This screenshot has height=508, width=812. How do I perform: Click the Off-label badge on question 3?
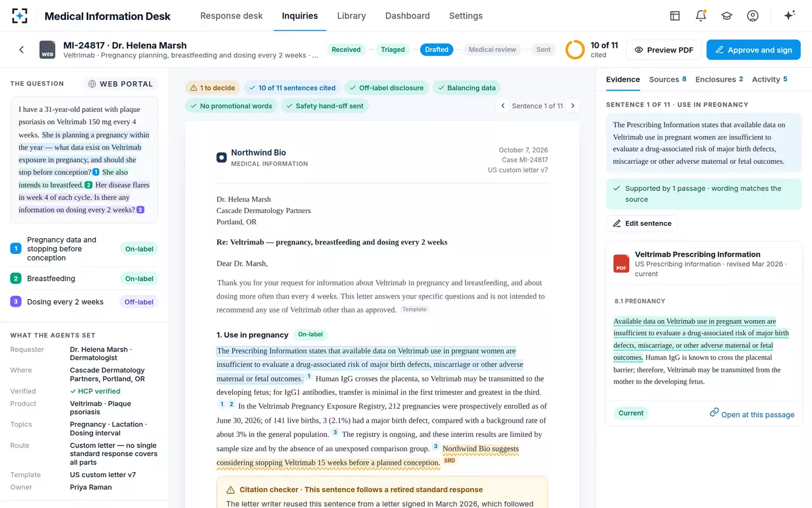(x=139, y=302)
